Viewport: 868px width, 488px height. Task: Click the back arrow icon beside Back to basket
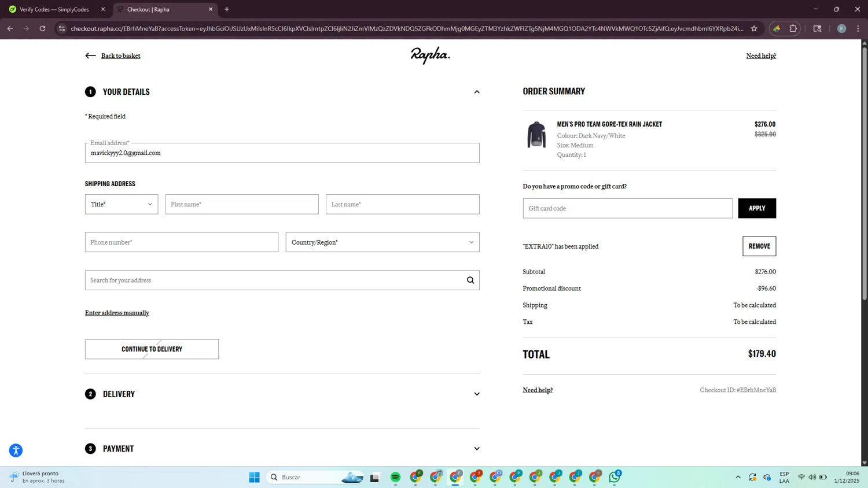pyautogui.click(x=90, y=56)
